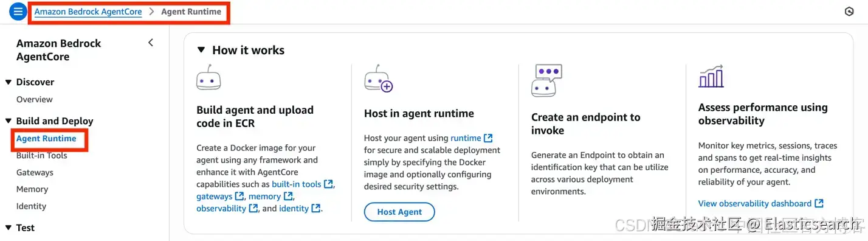Open Amazon Bedrock AgentCore breadcrumb link
The image size is (868, 241).
[x=88, y=12]
